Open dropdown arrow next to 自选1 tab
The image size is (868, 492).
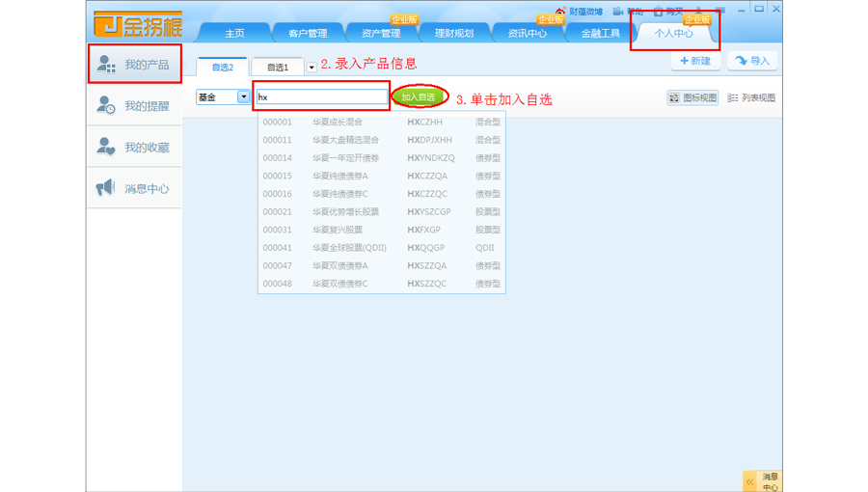[x=312, y=68]
